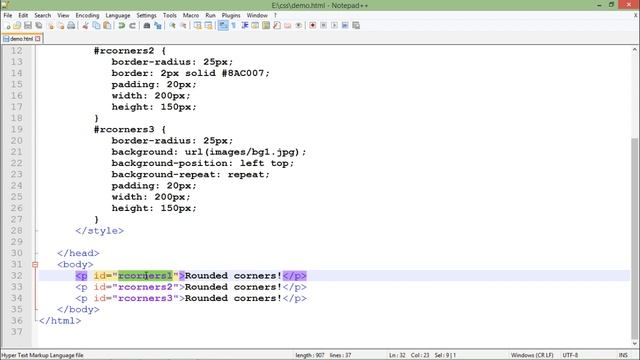Click the '#rcorners2 {' code line
The height and width of the screenshot is (360, 640).
pyautogui.click(x=130, y=51)
